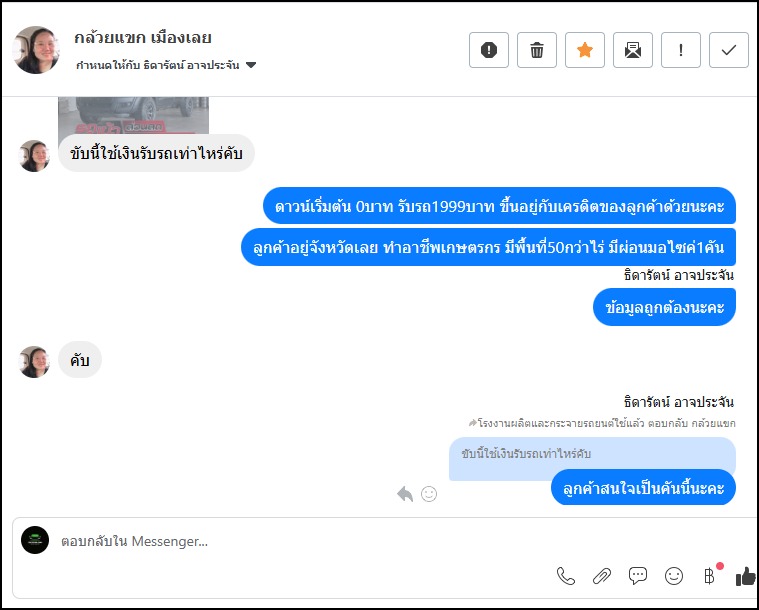Send a thumbs-up like

(x=745, y=576)
